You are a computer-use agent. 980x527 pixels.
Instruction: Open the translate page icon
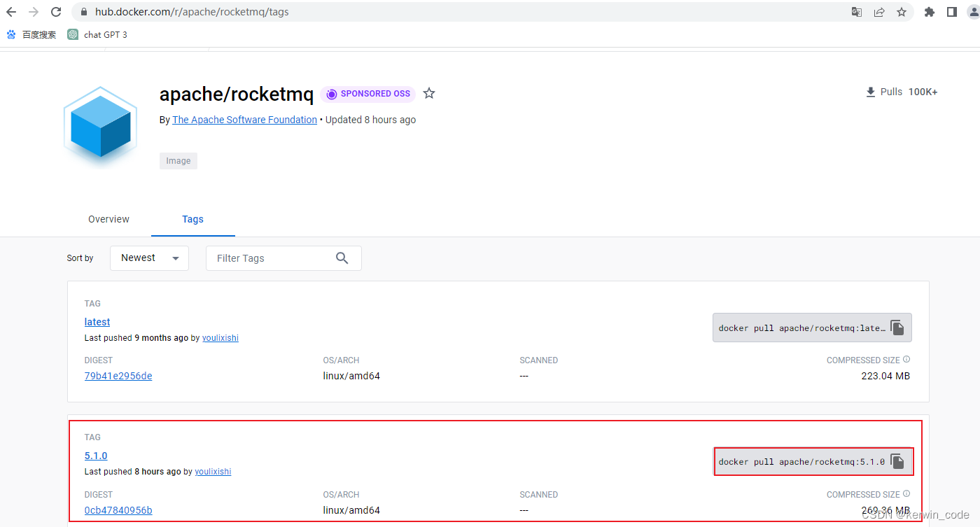[857, 12]
